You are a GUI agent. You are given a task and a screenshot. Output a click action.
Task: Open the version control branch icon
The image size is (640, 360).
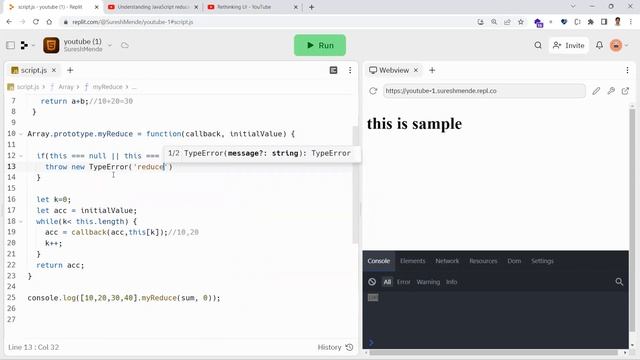[x=24, y=45]
